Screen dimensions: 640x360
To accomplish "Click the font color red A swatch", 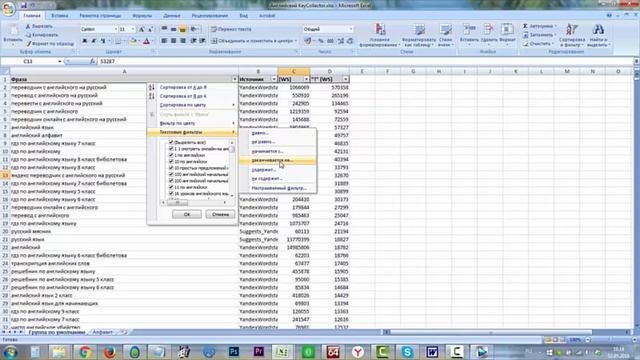I will (x=146, y=41).
